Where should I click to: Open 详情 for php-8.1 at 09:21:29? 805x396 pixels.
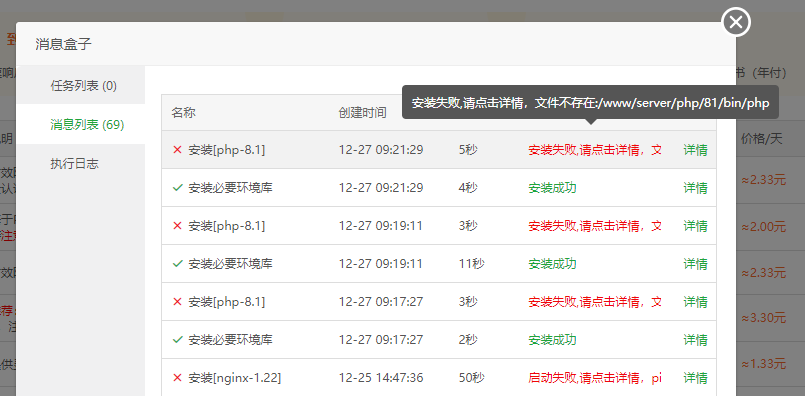pos(695,150)
